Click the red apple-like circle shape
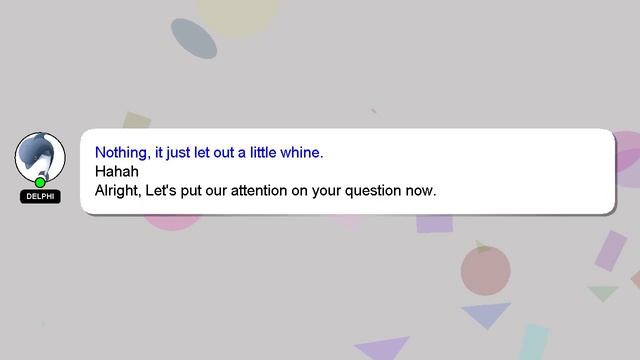Screen dimensions: 640x360 pos(486,271)
